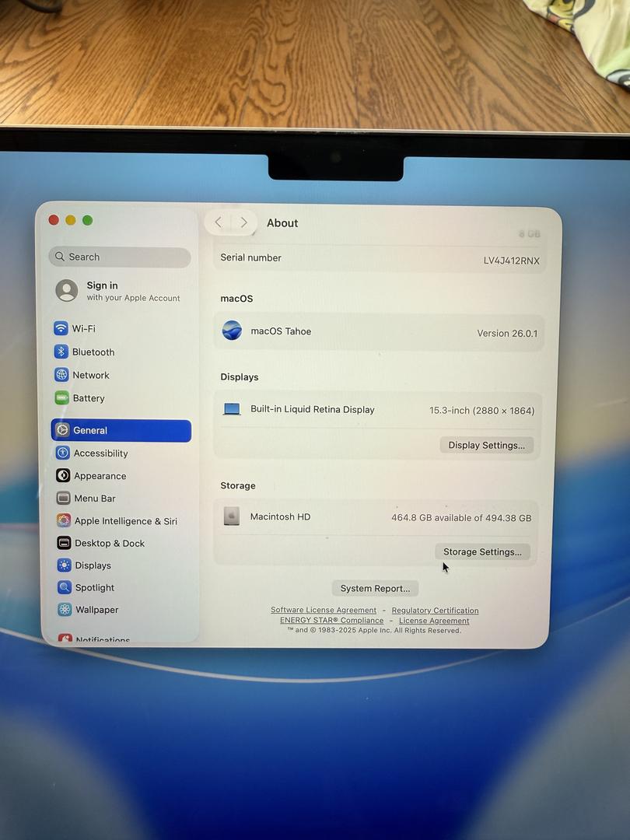This screenshot has width=630, height=840.
Task: Click the Search field in sidebar
Action: pyautogui.click(x=120, y=257)
